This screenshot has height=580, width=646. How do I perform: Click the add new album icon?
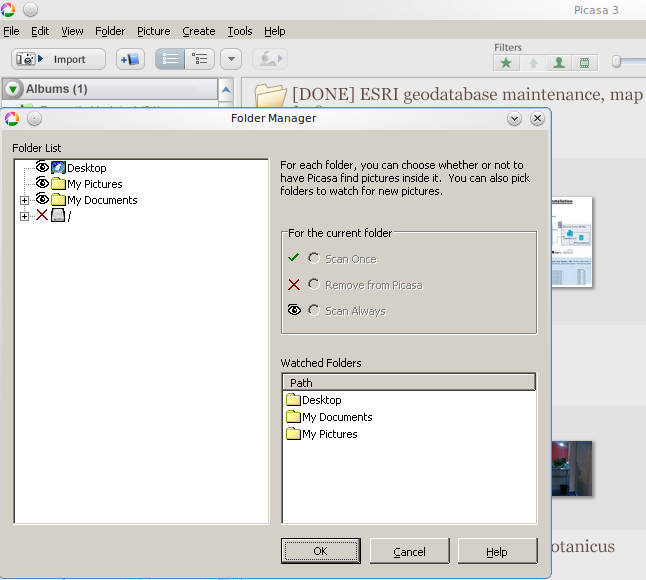(130, 59)
